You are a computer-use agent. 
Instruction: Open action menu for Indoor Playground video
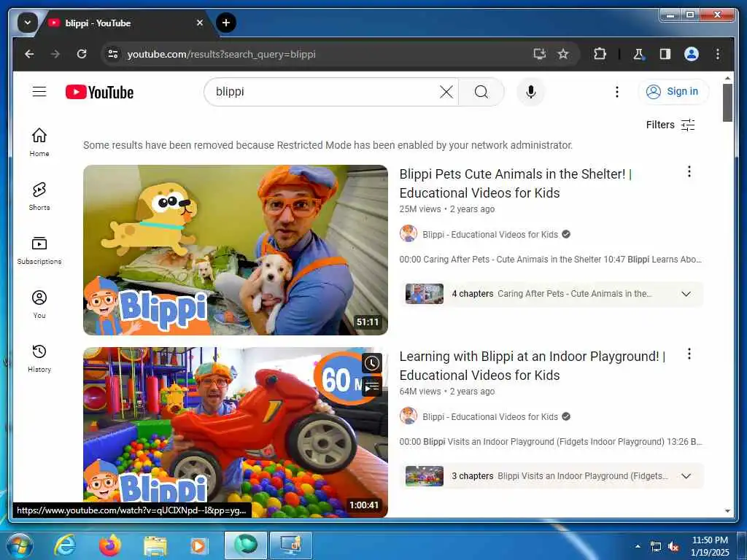[x=689, y=354]
